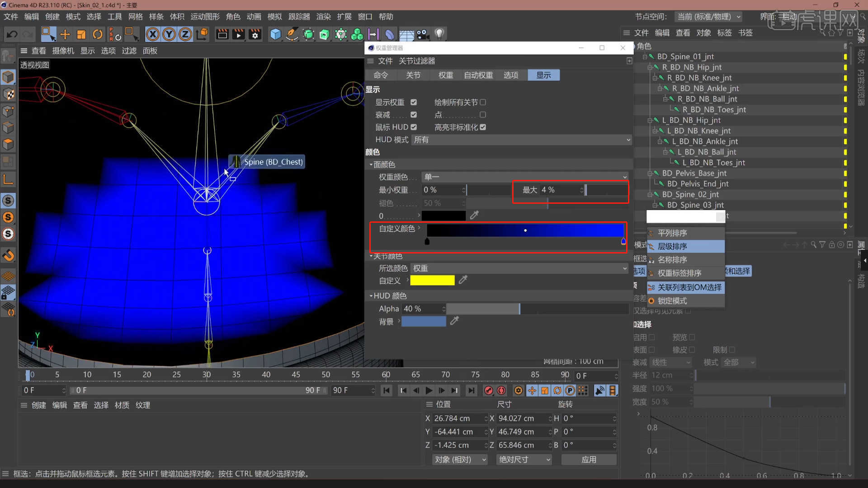Enable the 限制 limit checkbox
This screenshot has width=868, height=488.
tap(732, 350)
